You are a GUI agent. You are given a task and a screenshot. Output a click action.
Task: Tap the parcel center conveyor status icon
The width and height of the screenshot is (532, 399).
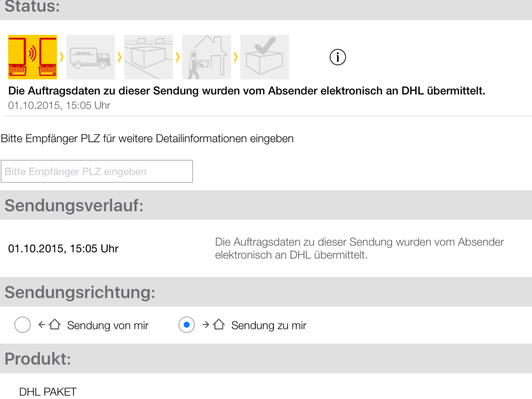pyautogui.click(x=148, y=57)
